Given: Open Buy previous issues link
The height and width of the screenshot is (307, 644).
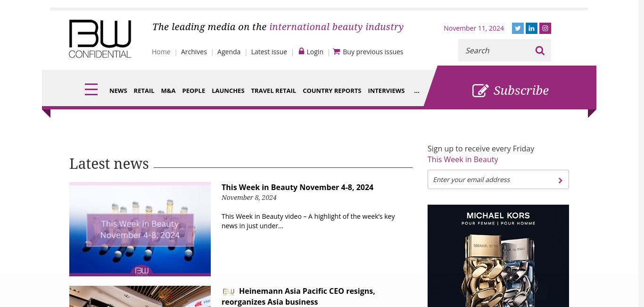Looking at the screenshot, I should pos(373,52).
